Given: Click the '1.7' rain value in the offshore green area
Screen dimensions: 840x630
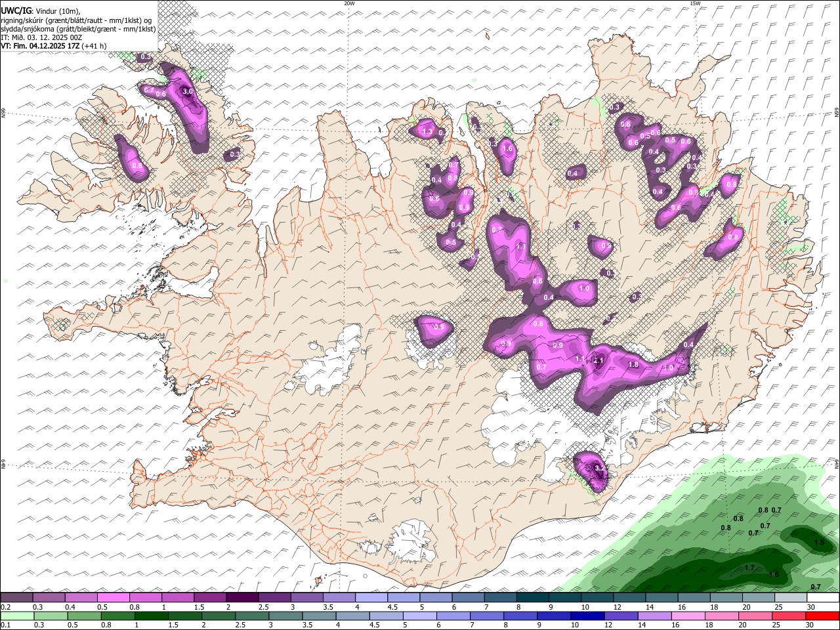Looking at the screenshot, I should pyautogui.click(x=750, y=568).
